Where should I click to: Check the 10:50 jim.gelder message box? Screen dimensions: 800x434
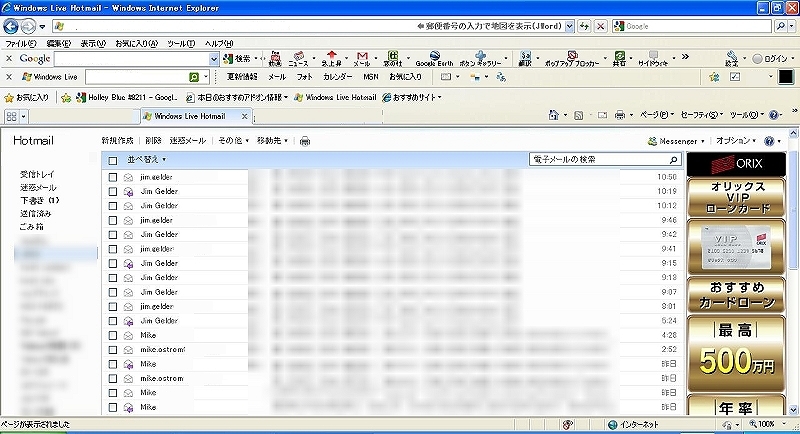coord(113,177)
